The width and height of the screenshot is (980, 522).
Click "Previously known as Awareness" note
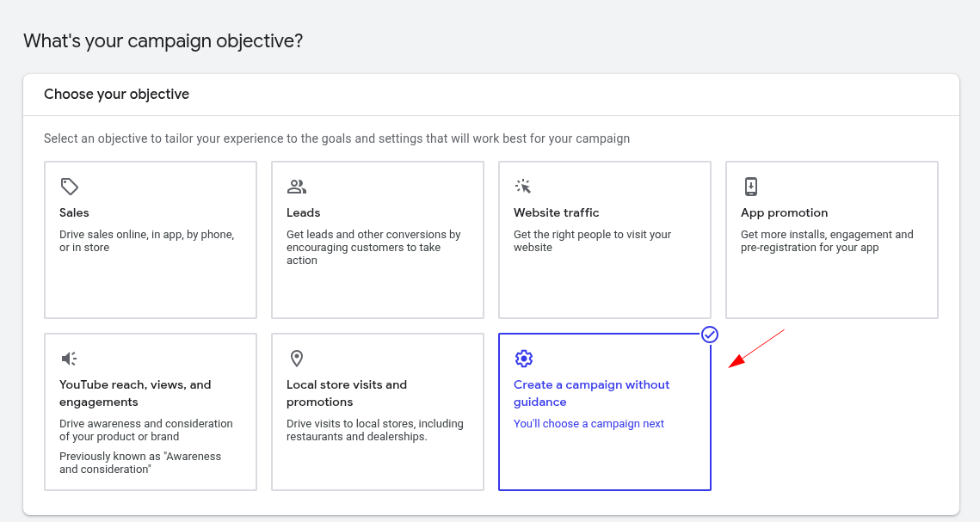[x=140, y=463]
